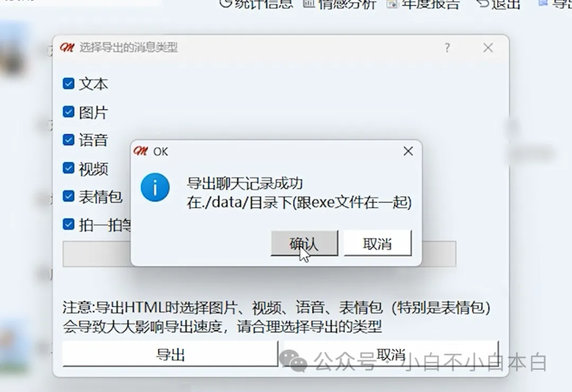Click bottom 取消 button of export window
This screenshot has width=572, height=392.
[x=391, y=354]
